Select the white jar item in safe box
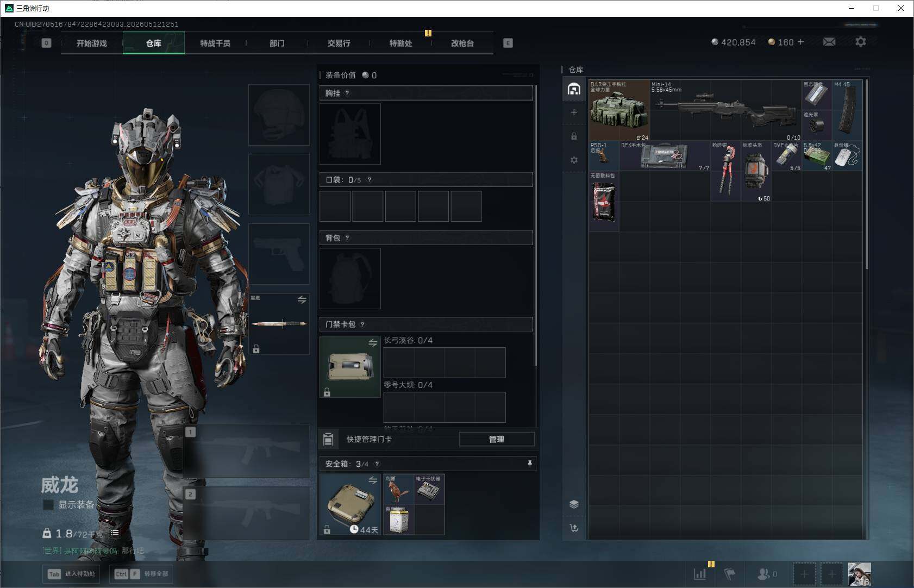The width and height of the screenshot is (914, 588). coord(399,520)
